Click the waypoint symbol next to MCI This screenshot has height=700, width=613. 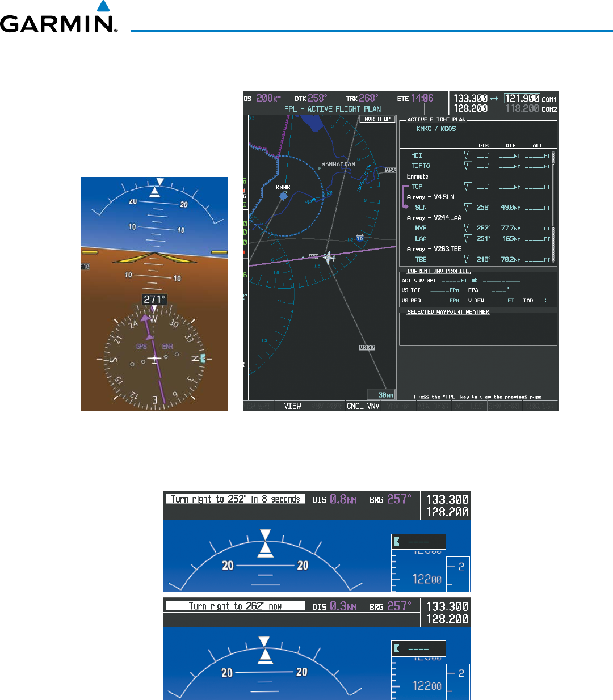(x=467, y=155)
